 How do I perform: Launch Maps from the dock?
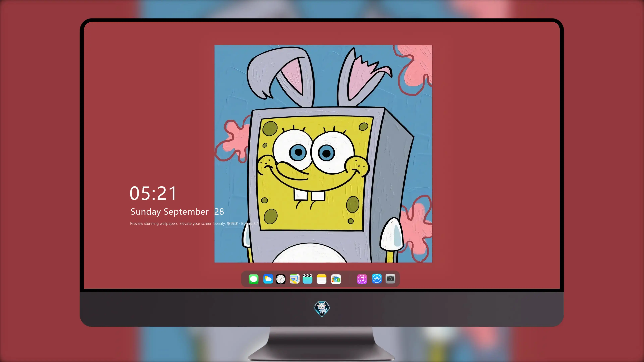[x=294, y=279]
